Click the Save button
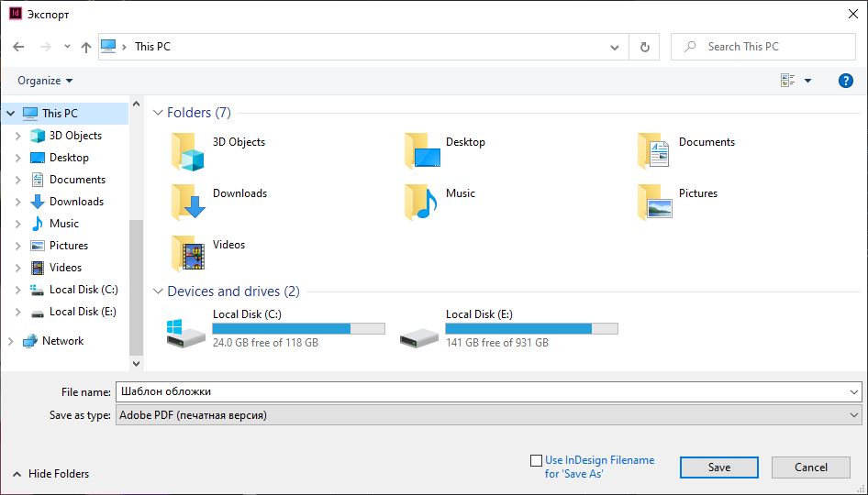 point(718,467)
